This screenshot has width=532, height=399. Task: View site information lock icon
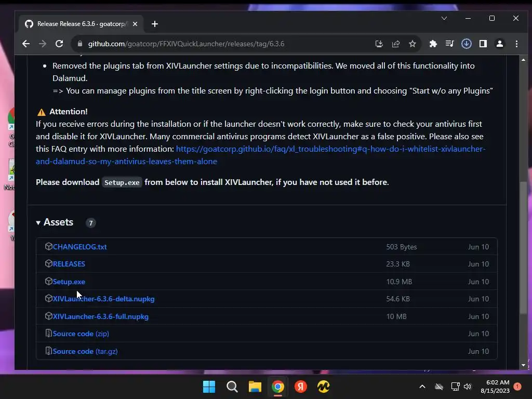tap(79, 44)
